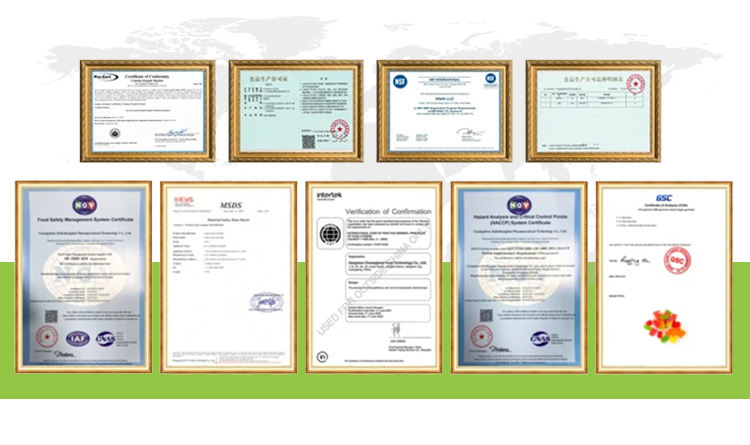This screenshot has width=750, height=445.
Task: Click the blue NSF round logo
Action: coord(400,81)
